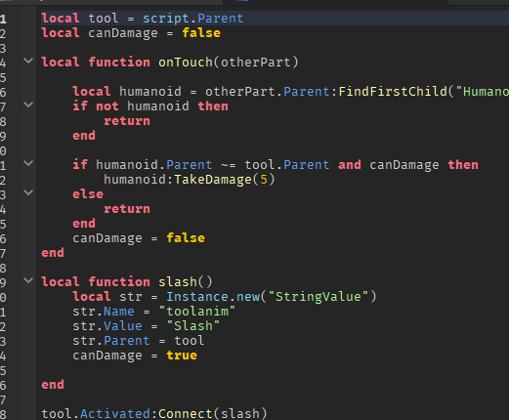The image size is (509, 420).
Task: Collapse the onTouch function fold arrow
Action: coord(28,61)
